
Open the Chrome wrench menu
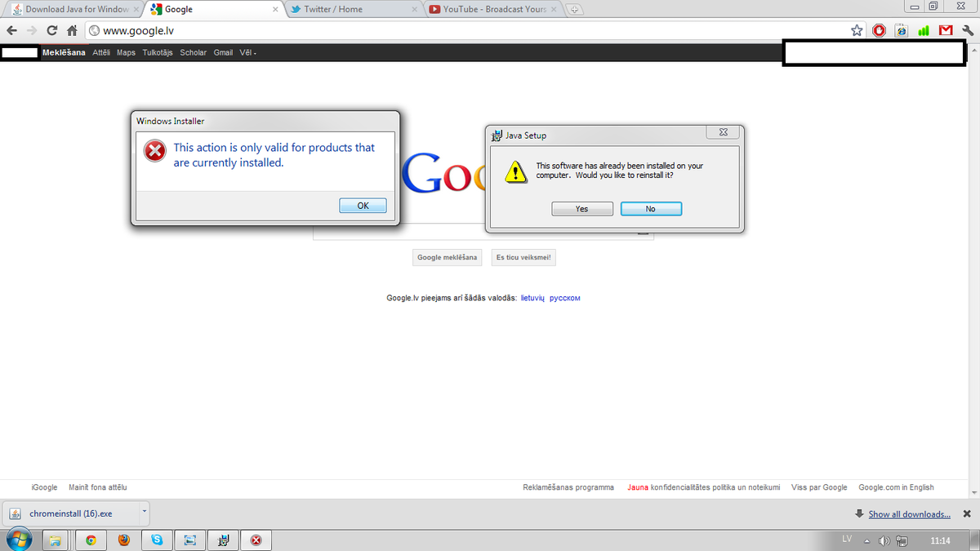pyautogui.click(x=968, y=31)
